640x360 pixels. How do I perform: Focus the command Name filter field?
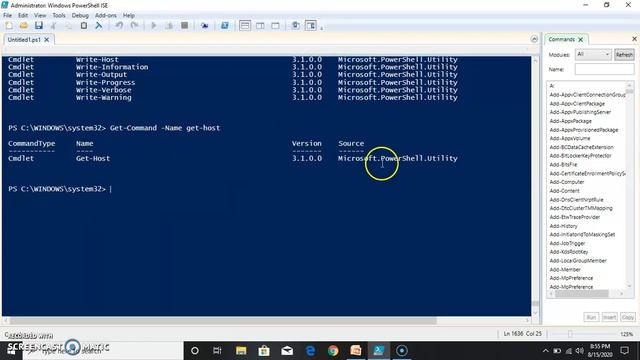pyautogui.click(x=604, y=69)
